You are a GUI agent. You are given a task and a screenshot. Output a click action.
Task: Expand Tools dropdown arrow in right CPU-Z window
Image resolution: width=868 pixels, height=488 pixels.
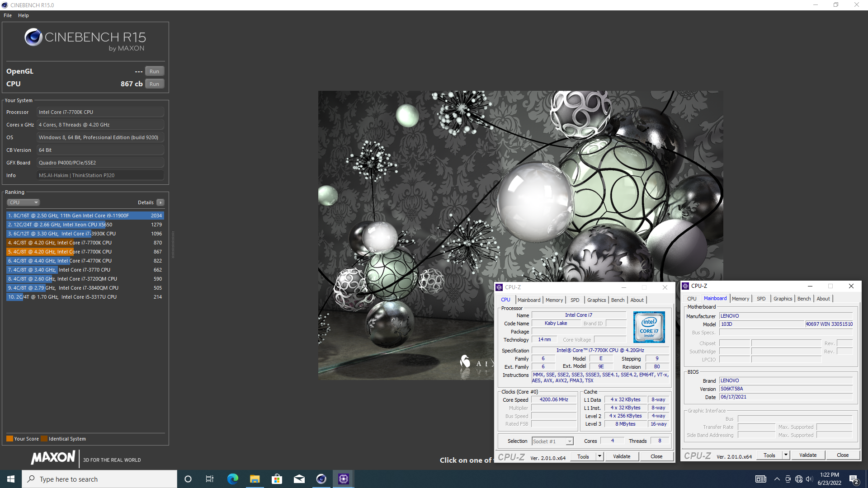tap(786, 455)
